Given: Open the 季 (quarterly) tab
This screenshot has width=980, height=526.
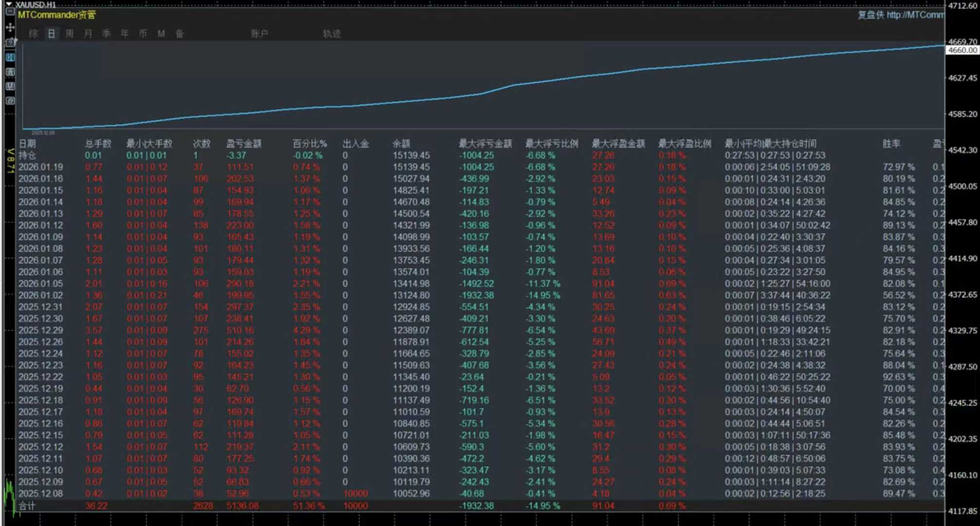Looking at the screenshot, I should coord(106,34).
